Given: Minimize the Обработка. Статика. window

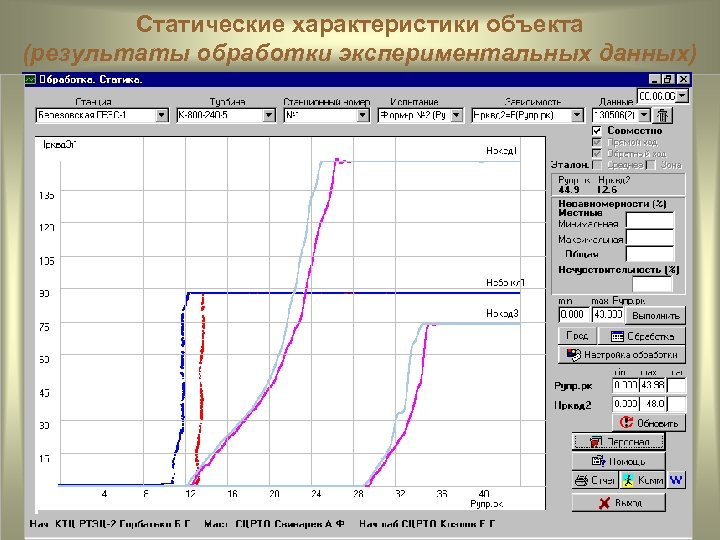Looking at the screenshot, I should coord(654,79).
